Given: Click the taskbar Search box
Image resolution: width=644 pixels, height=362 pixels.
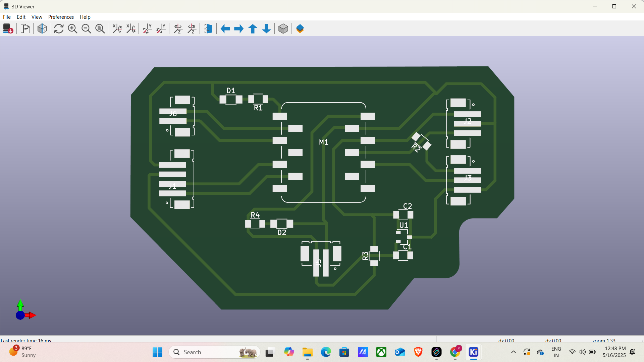Looking at the screenshot, I should pyautogui.click(x=215, y=352).
